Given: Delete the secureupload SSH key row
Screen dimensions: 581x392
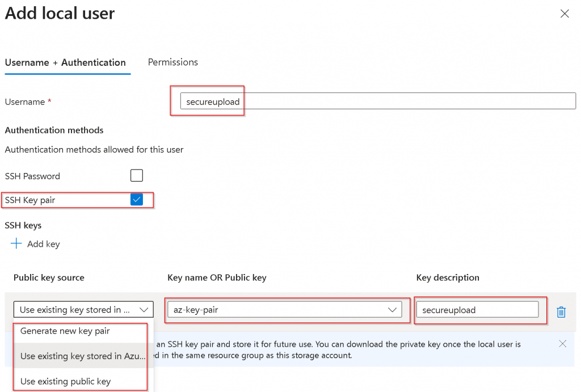Looking at the screenshot, I should [561, 311].
